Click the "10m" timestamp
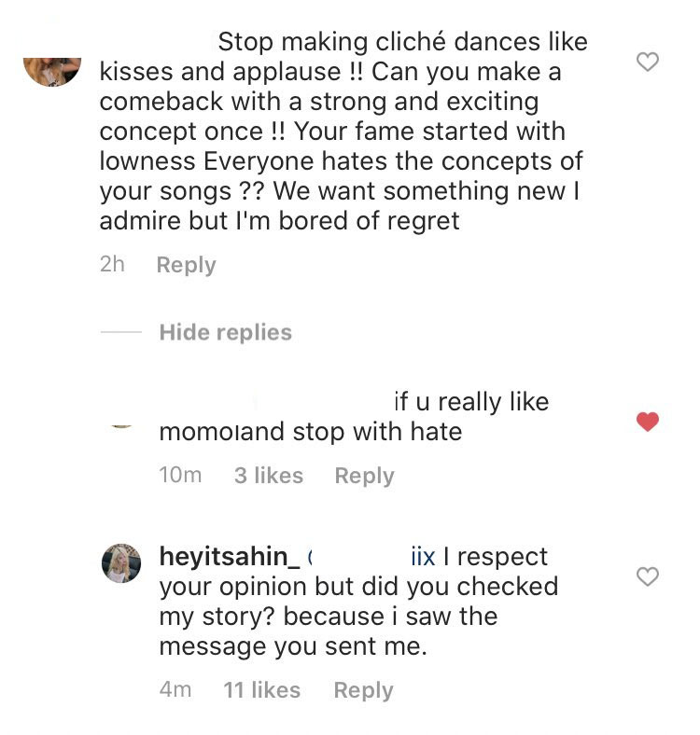This screenshot has height=735, width=700. (180, 476)
